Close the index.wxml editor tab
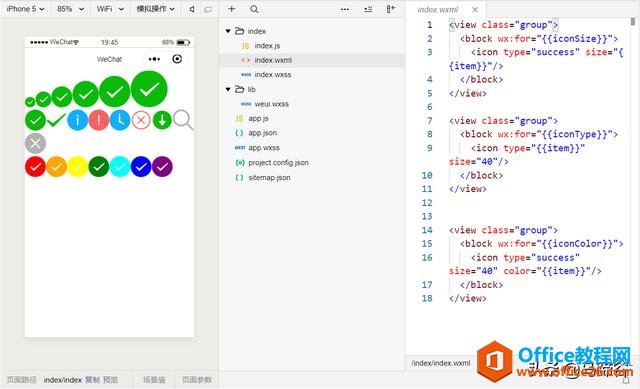The image size is (640, 389). click(x=475, y=9)
